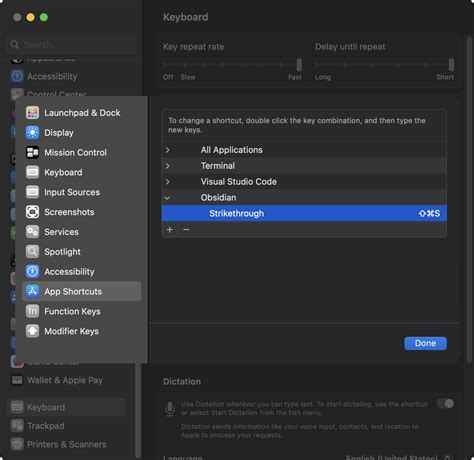474x460 pixels.
Task: Click the Input Sources icon
Action: click(32, 192)
